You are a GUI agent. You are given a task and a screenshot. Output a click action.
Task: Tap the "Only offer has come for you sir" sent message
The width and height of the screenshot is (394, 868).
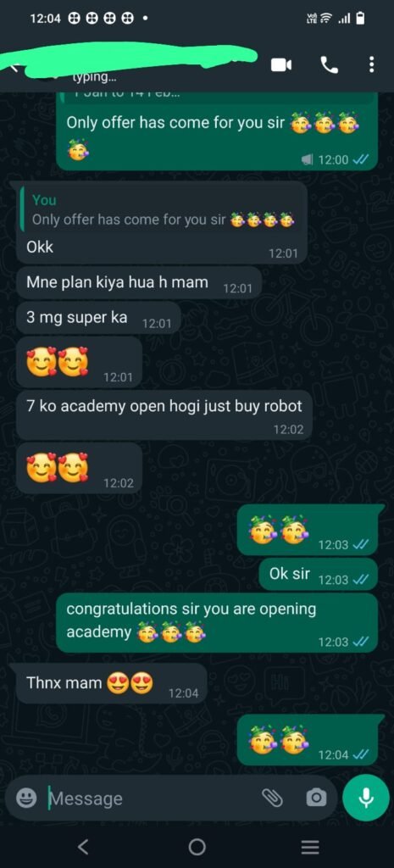tap(217, 133)
